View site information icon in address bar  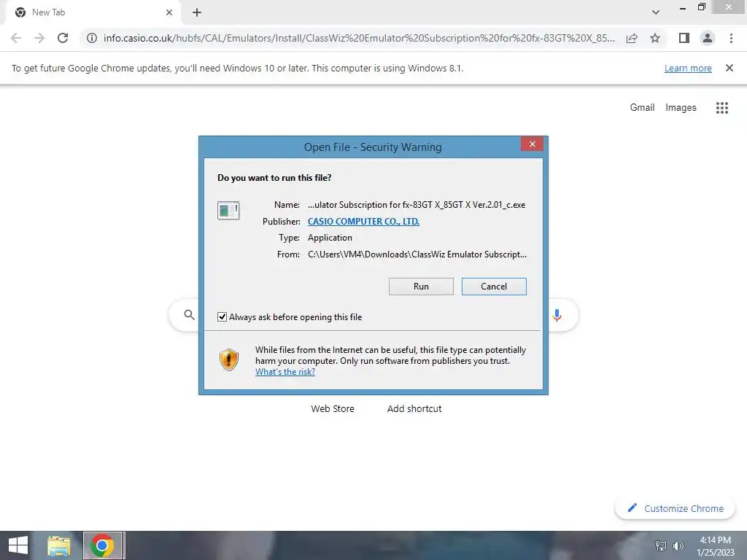(91, 38)
